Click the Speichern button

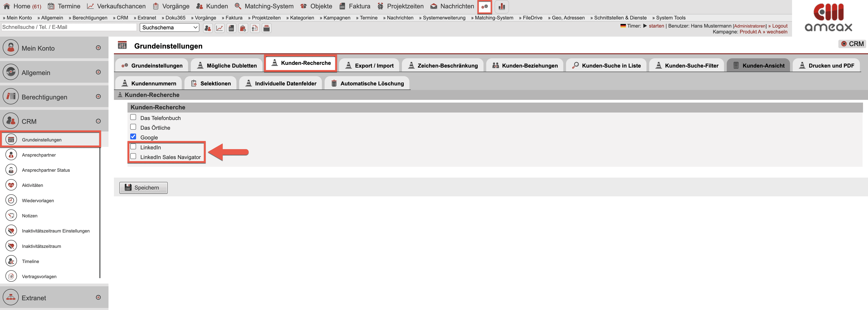point(144,188)
